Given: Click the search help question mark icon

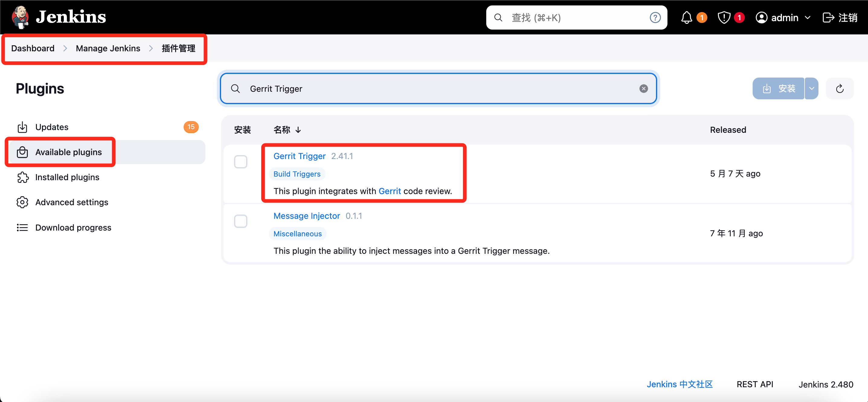Looking at the screenshot, I should 655,18.
